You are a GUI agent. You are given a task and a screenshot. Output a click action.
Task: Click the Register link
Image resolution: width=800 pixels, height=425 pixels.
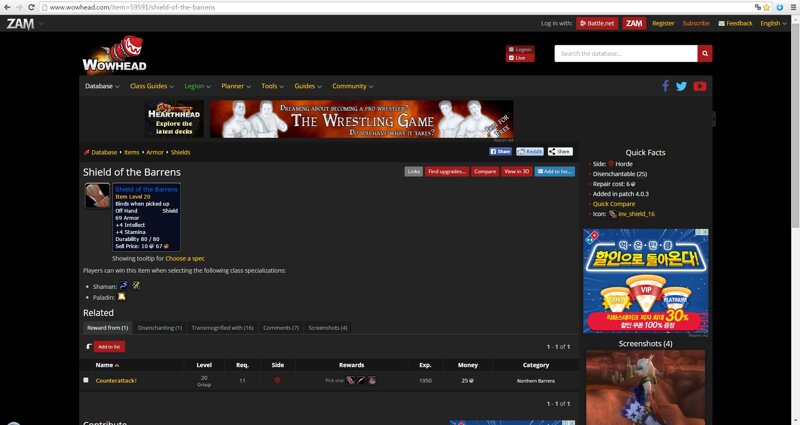[x=663, y=23]
